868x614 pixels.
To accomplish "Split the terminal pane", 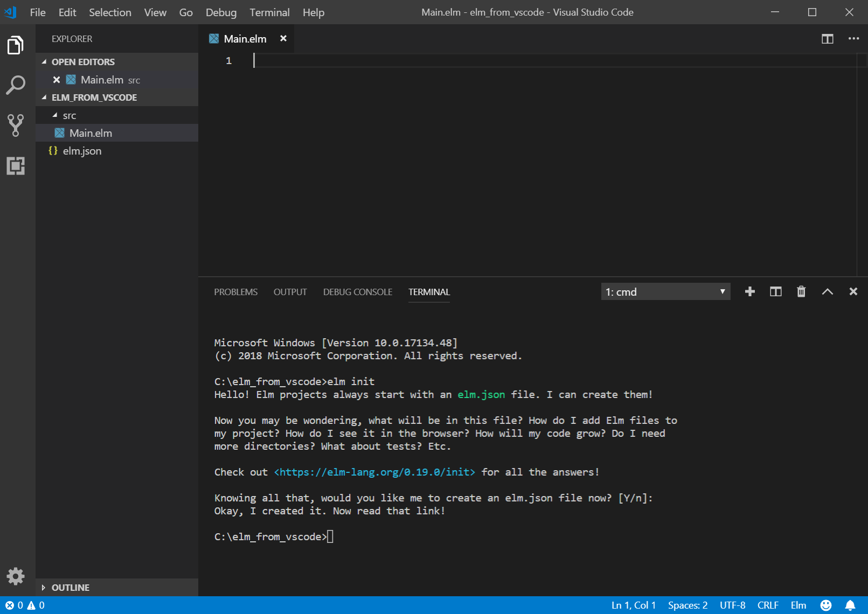I will [x=775, y=292].
